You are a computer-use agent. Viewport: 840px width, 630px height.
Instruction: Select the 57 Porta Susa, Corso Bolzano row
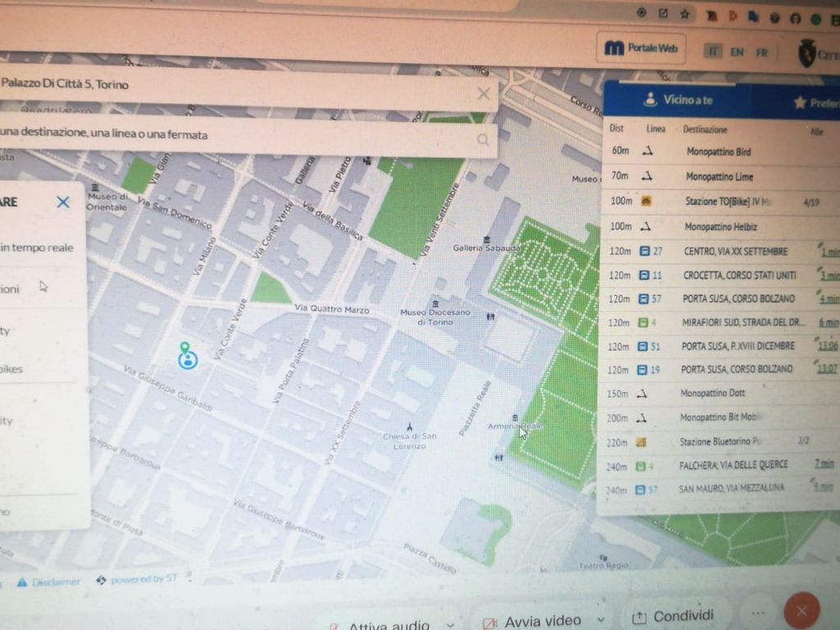(x=719, y=299)
